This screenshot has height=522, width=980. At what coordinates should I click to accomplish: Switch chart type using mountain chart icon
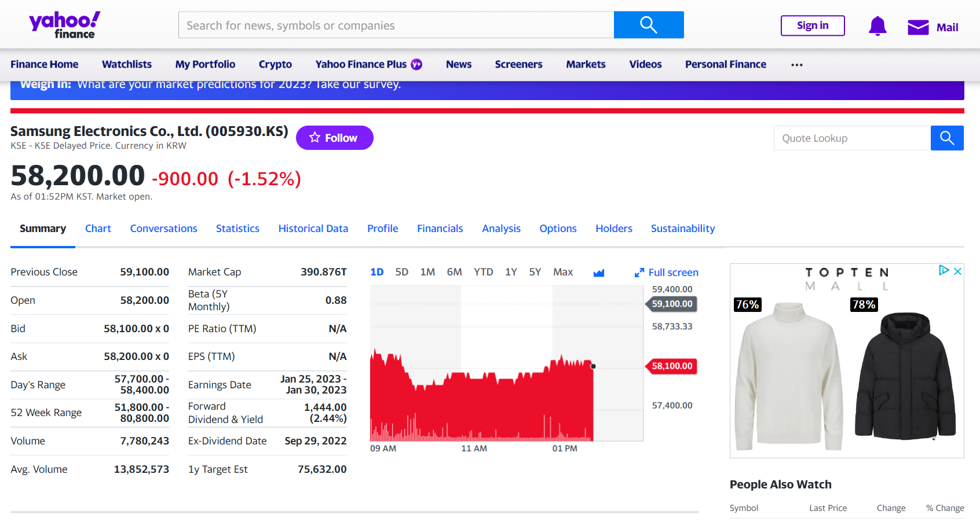click(x=599, y=273)
